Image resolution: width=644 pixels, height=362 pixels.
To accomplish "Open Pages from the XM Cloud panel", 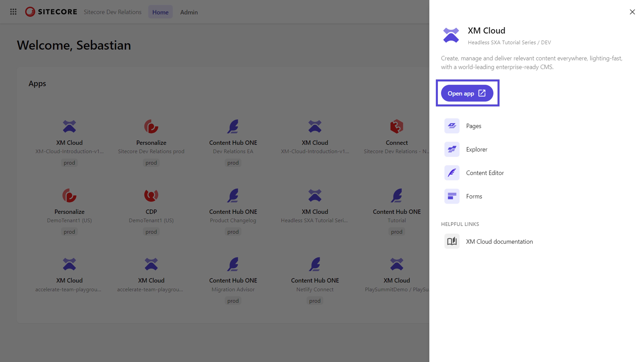I will pyautogui.click(x=474, y=126).
